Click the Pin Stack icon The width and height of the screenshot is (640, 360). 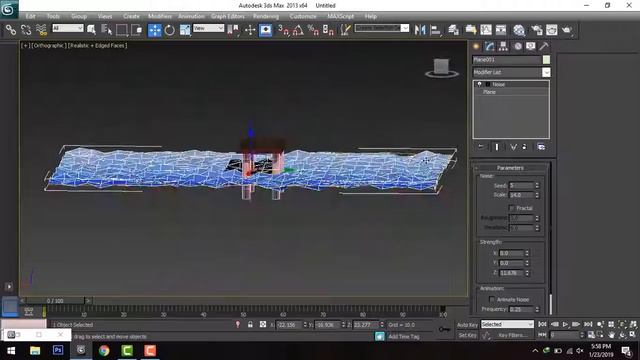click(x=481, y=147)
